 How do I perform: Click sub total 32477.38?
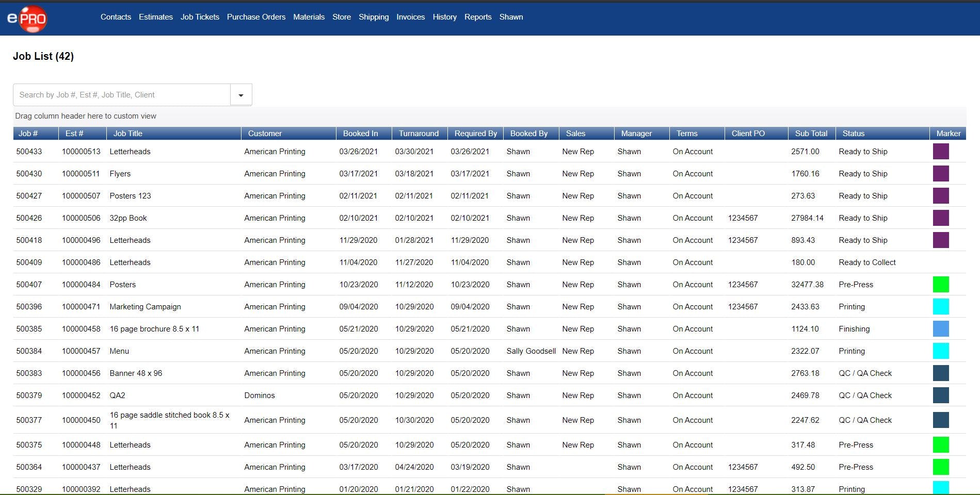tap(807, 285)
